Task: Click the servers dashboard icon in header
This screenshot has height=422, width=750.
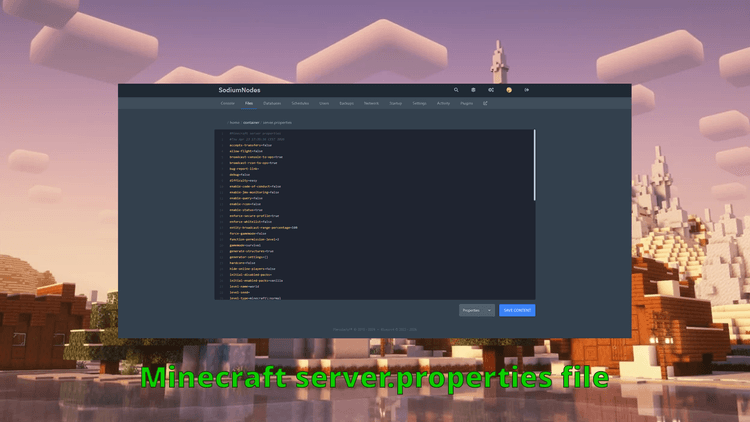Action: pyautogui.click(x=473, y=90)
